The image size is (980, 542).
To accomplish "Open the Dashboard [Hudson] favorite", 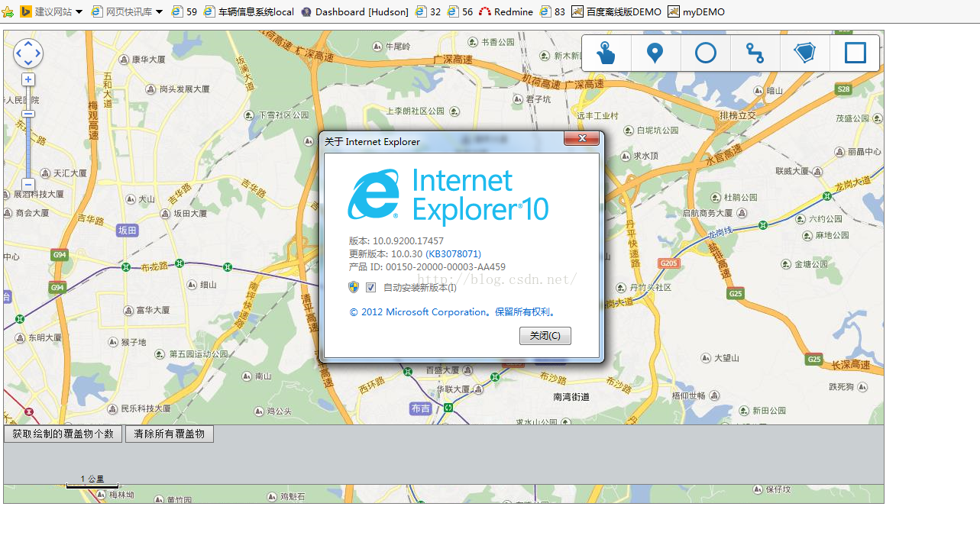I will (x=354, y=12).
